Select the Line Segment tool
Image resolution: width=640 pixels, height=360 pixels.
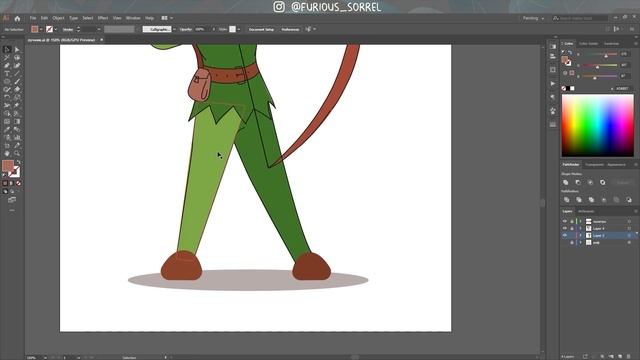pos(17,74)
